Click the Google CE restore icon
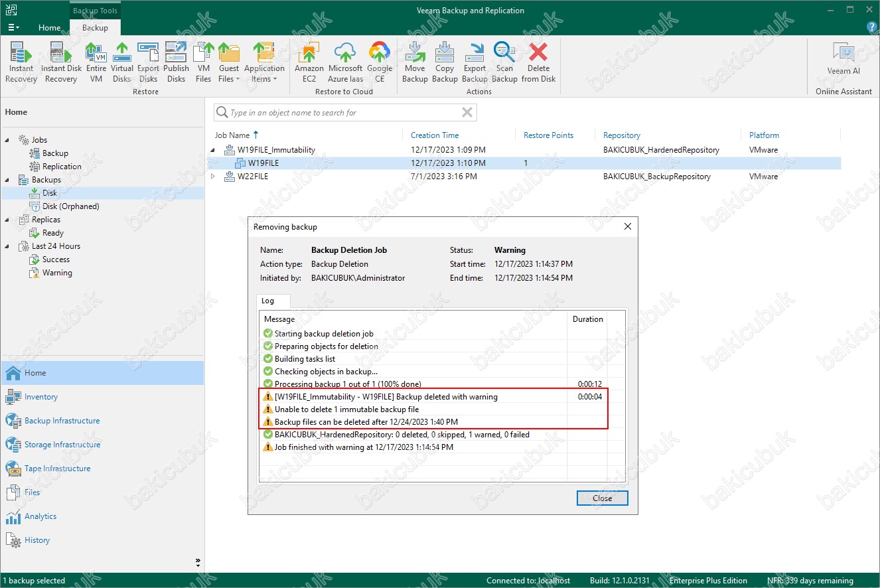The height and width of the screenshot is (588, 880). (380, 62)
